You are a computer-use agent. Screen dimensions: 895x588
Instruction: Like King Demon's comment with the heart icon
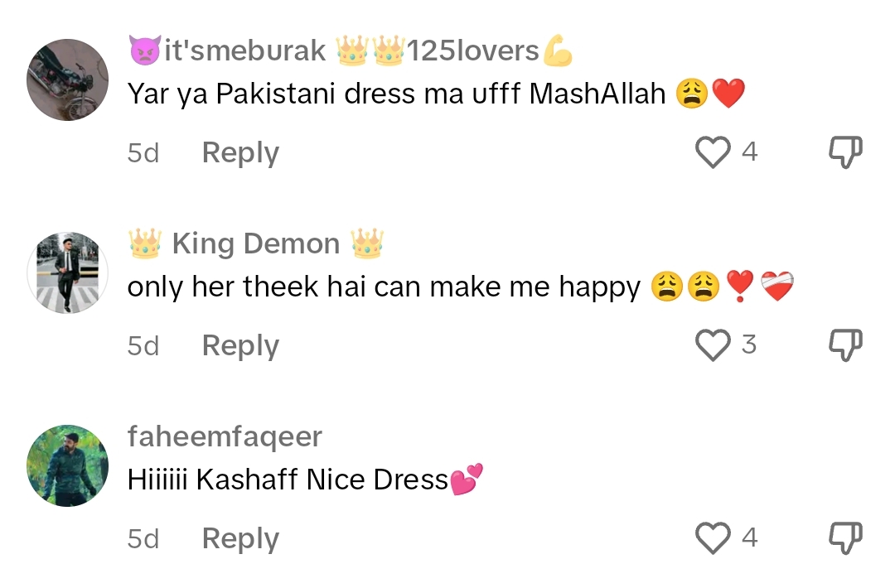pos(711,345)
